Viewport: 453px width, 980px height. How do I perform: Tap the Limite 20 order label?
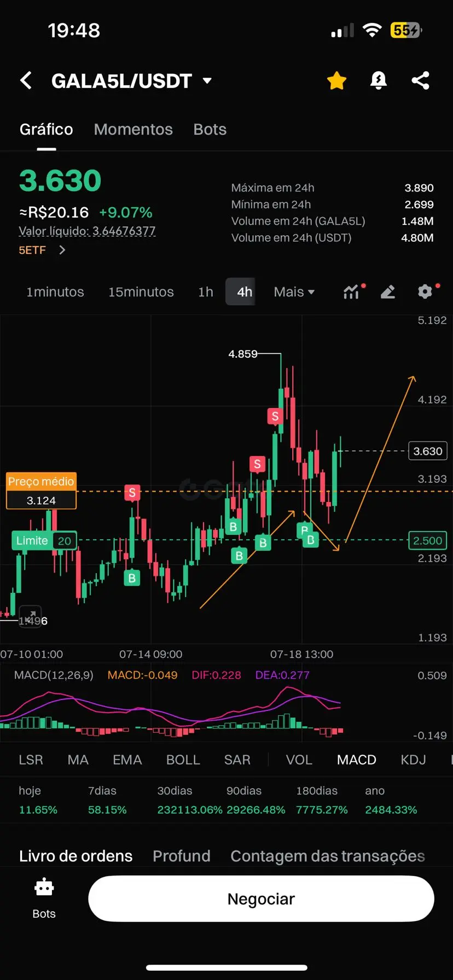click(x=44, y=541)
